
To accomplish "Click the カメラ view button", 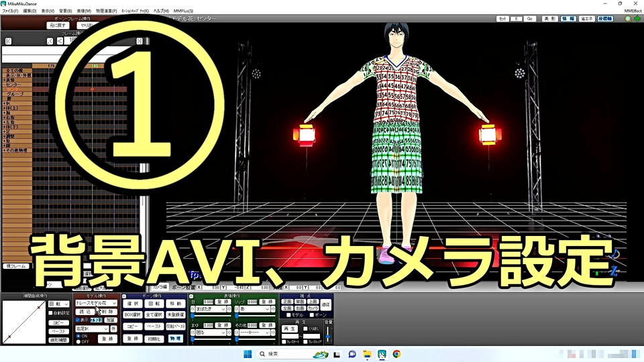I will (x=313, y=308).
